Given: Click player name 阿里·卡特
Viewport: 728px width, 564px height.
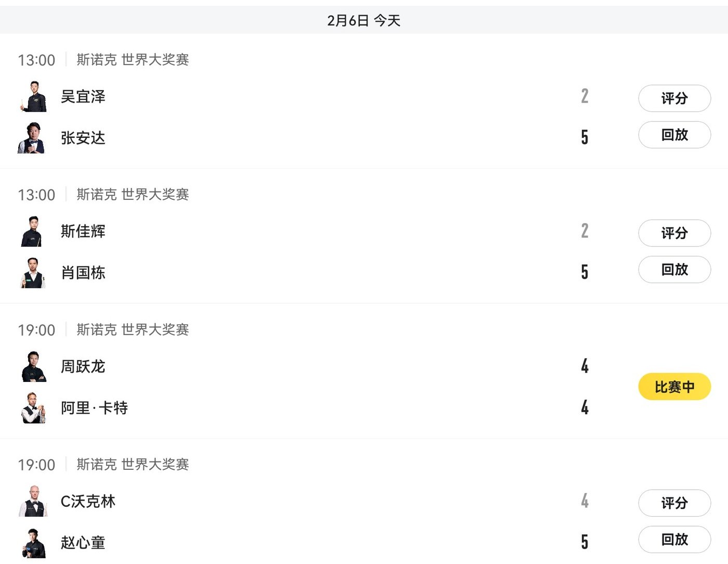Looking at the screenshot, I should point(94,408).
